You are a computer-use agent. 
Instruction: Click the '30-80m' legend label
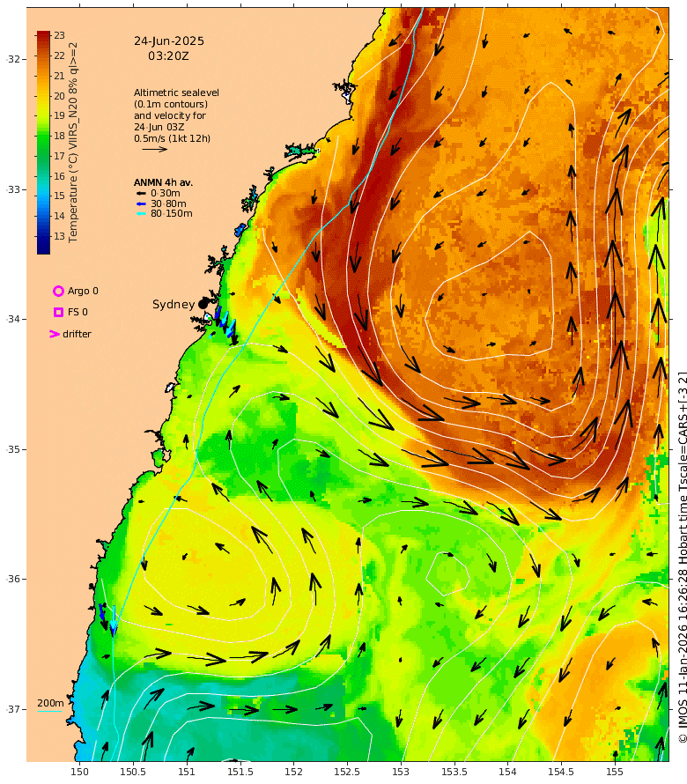168,203
